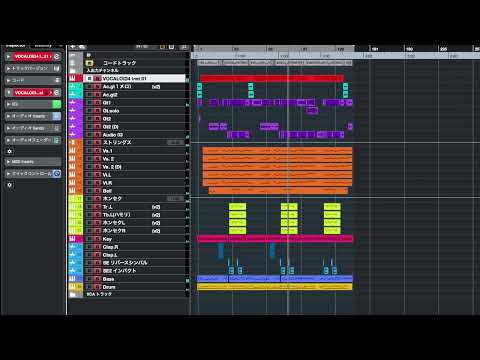
Task: Toggle the dark square button on Gt2 row
Action: (89, 119)
